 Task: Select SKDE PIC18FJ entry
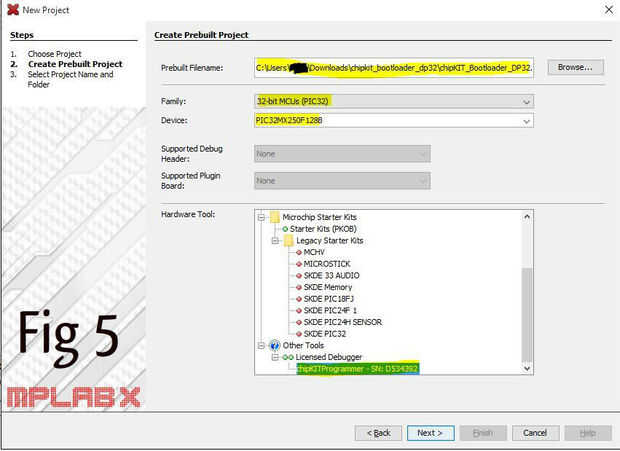[329, 299]
